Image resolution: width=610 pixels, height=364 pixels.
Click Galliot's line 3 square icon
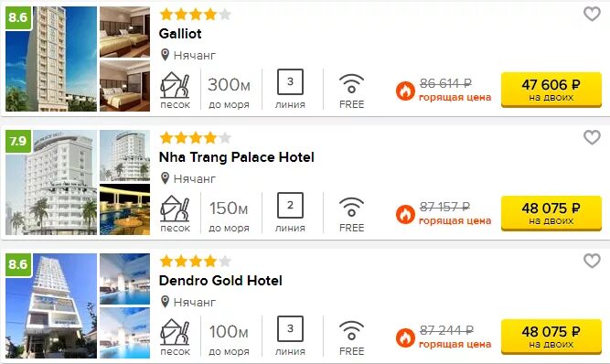(290, 81)
